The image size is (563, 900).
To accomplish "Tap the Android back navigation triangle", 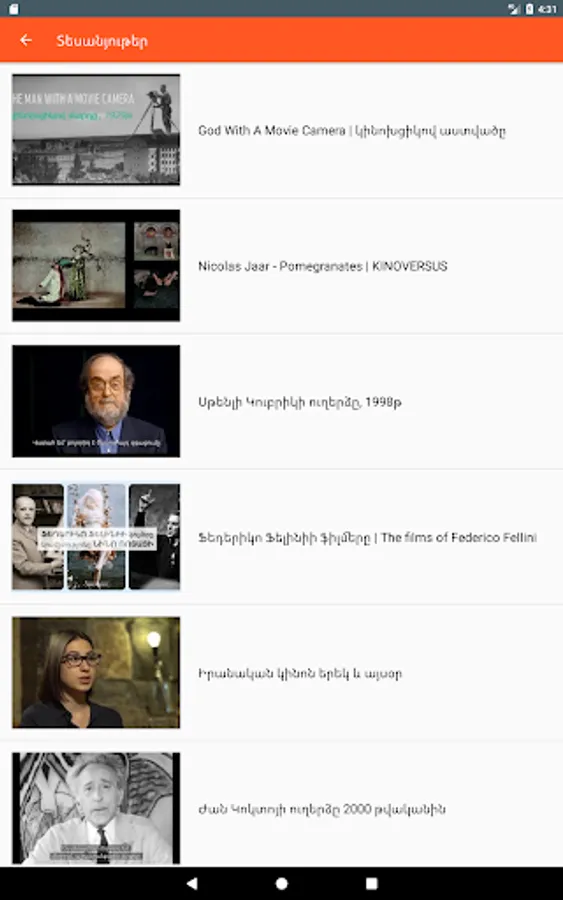I will pos(192,883).
